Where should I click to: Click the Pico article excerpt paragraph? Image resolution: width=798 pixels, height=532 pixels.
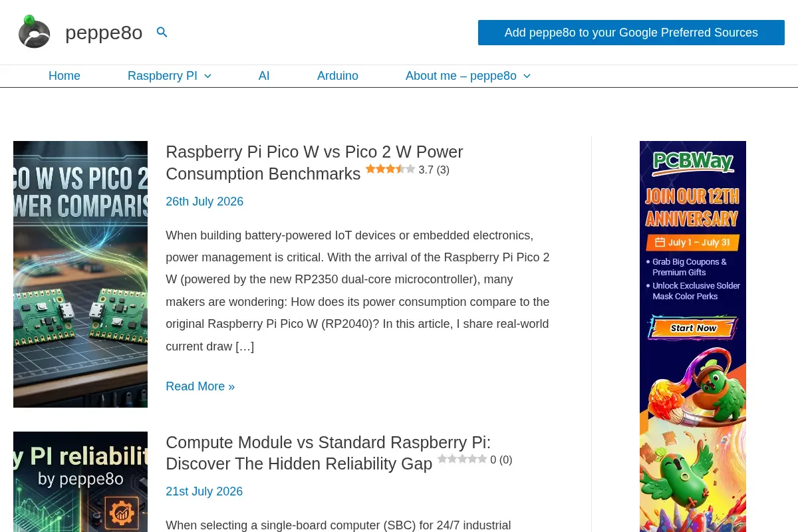tap(358, 291)
